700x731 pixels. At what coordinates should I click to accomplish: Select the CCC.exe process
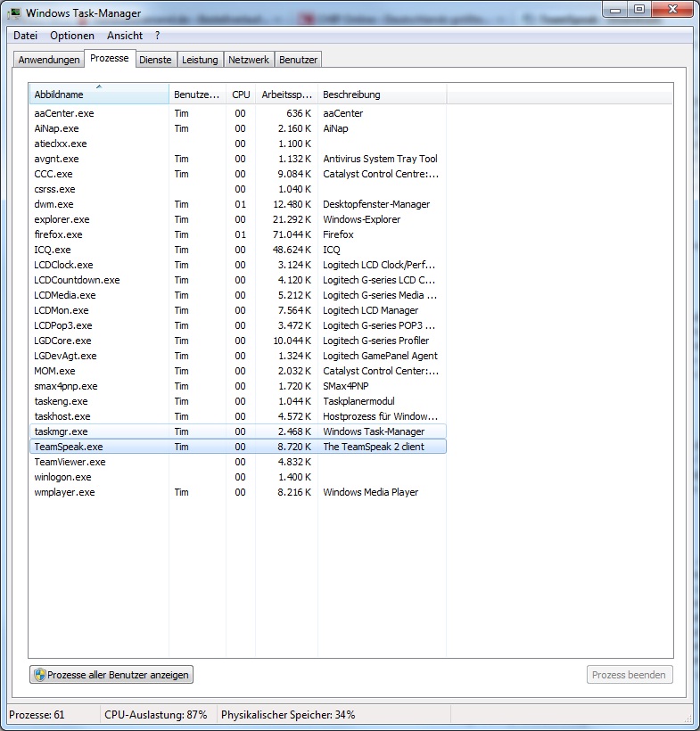238,174
